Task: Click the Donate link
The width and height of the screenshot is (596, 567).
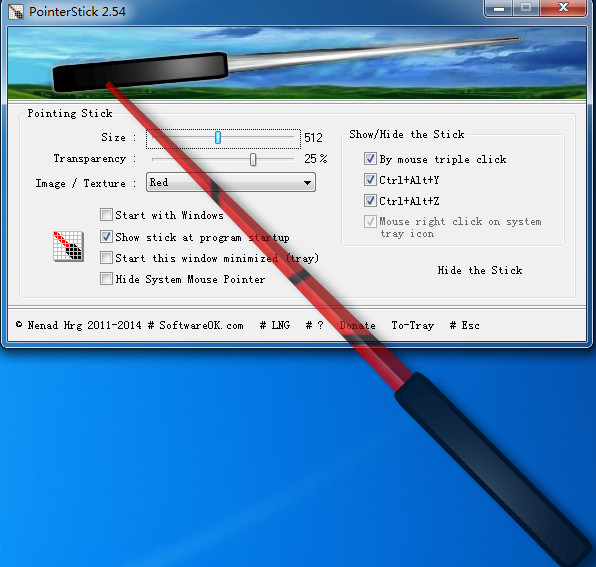Action: tap(358, 325)
